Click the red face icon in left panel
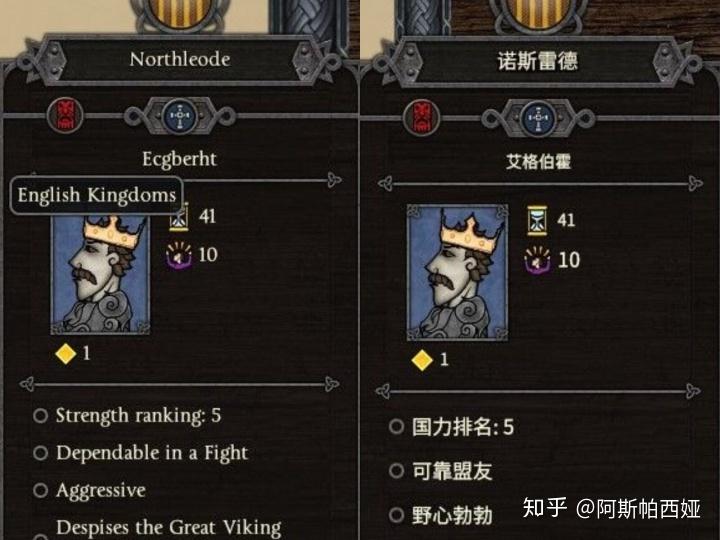 (65, 115)
